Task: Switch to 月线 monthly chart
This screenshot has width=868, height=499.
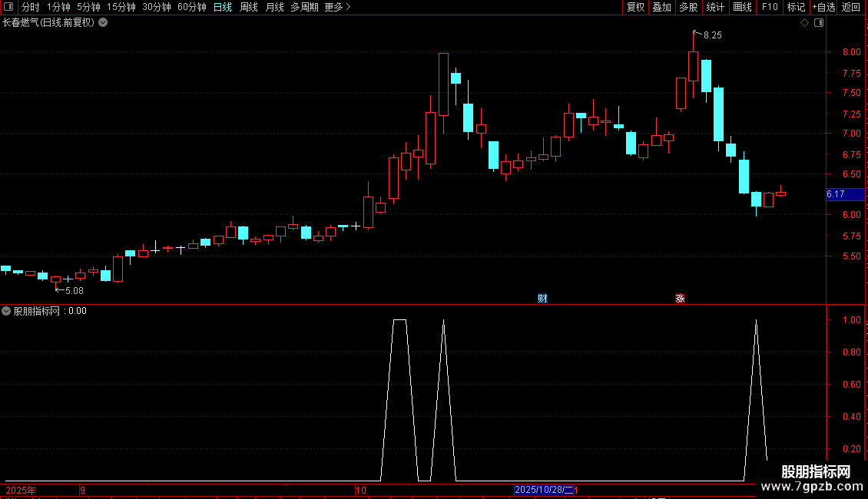Action: pos(274,7)
